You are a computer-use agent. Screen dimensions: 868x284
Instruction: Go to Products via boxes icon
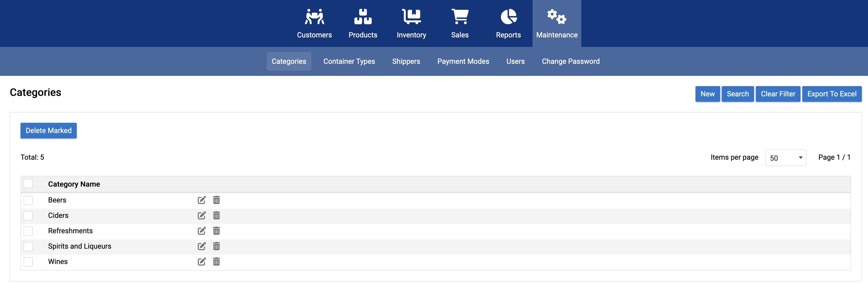(363, 17)
